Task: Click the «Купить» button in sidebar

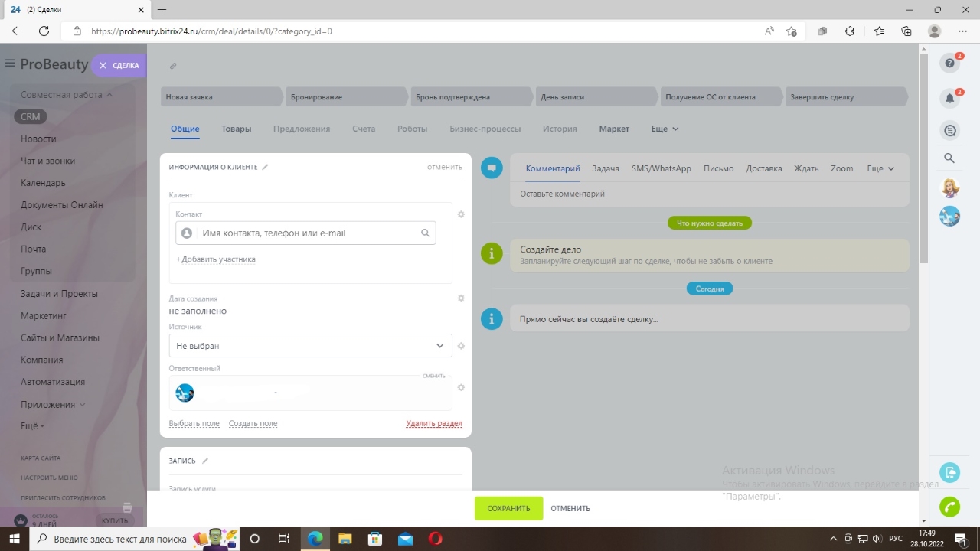Action: (115, 520)
